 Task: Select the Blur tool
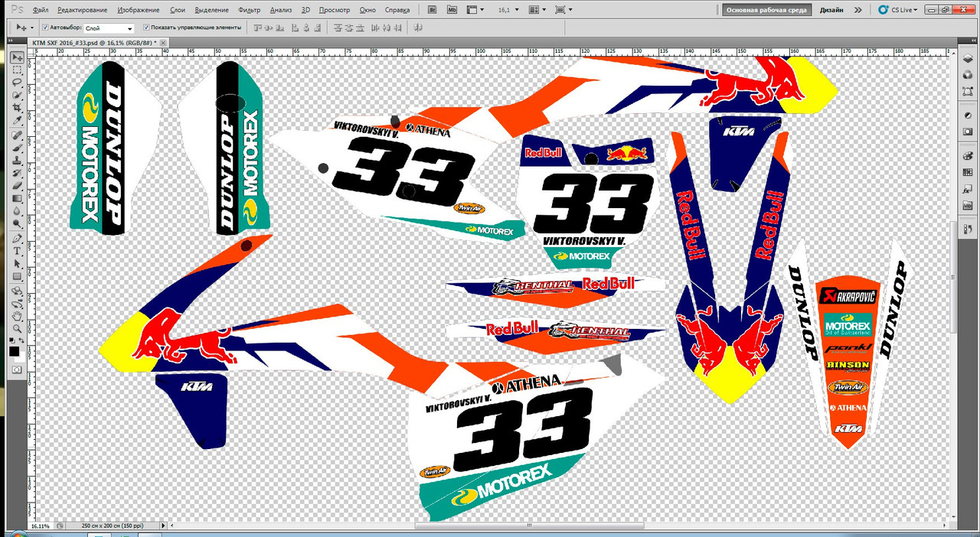point(17,211)
